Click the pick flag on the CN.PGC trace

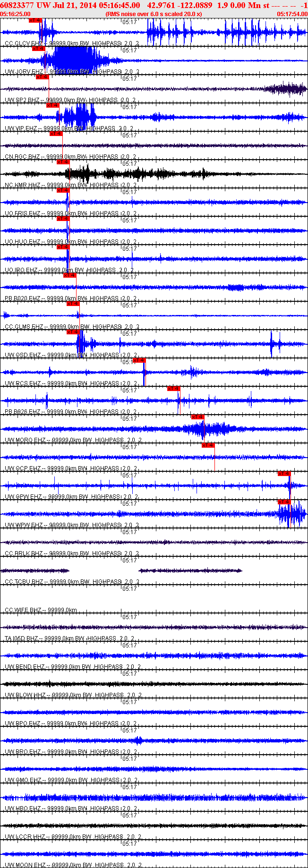[56, 134]
